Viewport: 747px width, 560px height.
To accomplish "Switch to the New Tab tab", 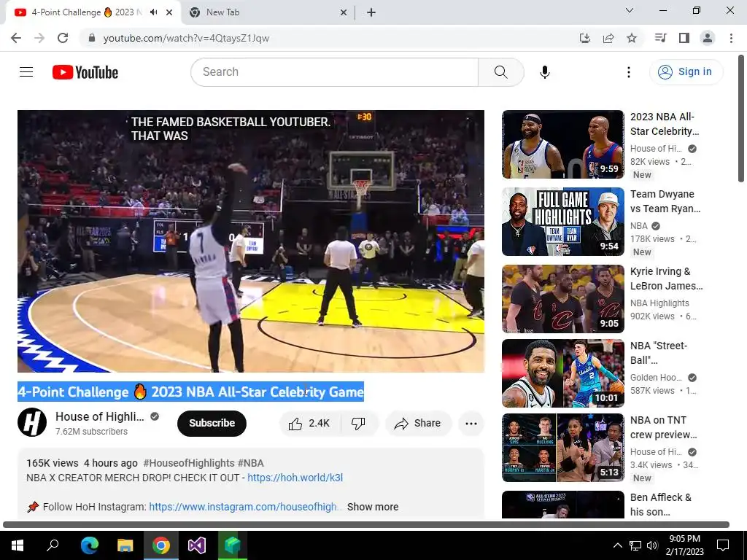I will click(268, 12).
